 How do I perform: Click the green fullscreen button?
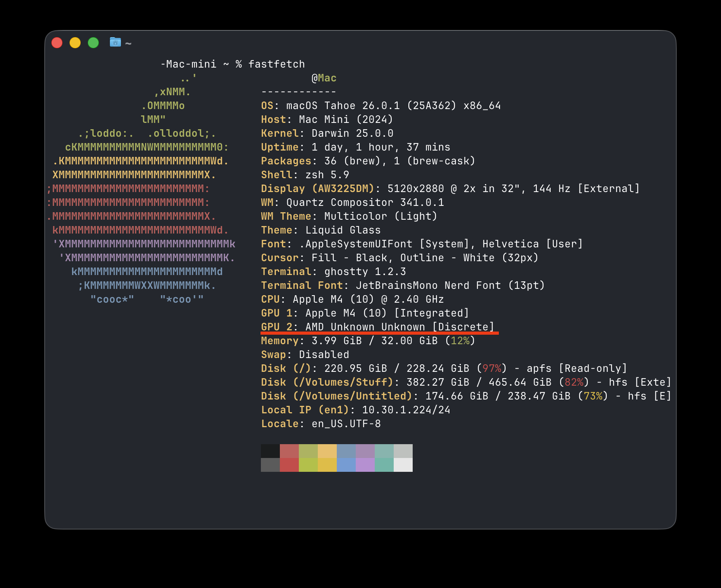coord(93,42)
